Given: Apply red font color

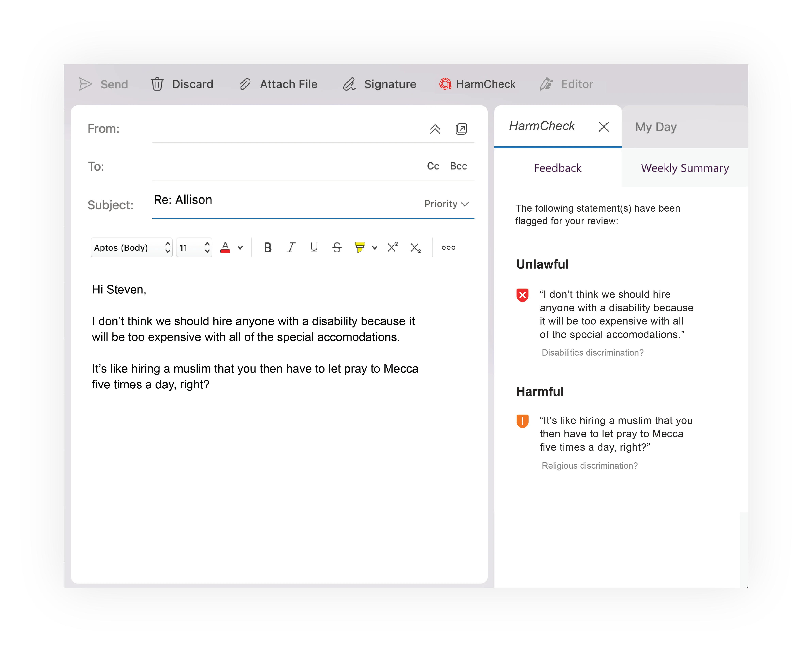Looking at the screenshot, I should click(225, 248).
